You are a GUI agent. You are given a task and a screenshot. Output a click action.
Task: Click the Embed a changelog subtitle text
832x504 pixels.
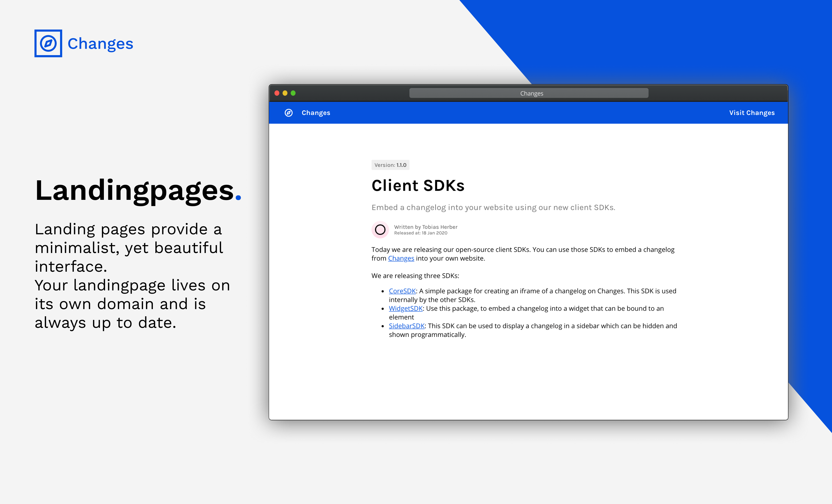click(x=493, y=208)
